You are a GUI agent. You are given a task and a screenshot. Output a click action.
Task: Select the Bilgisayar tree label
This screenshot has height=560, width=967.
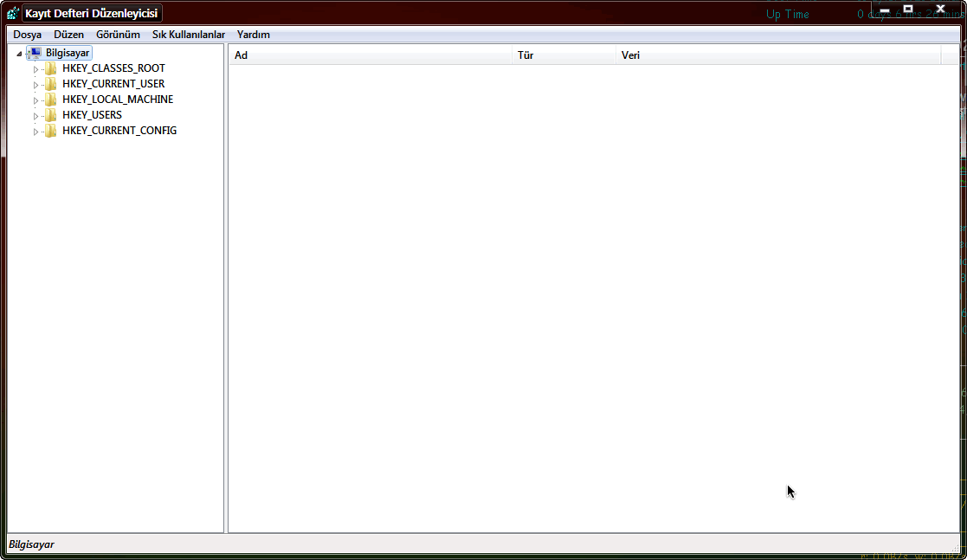click(x=68, y=53)
